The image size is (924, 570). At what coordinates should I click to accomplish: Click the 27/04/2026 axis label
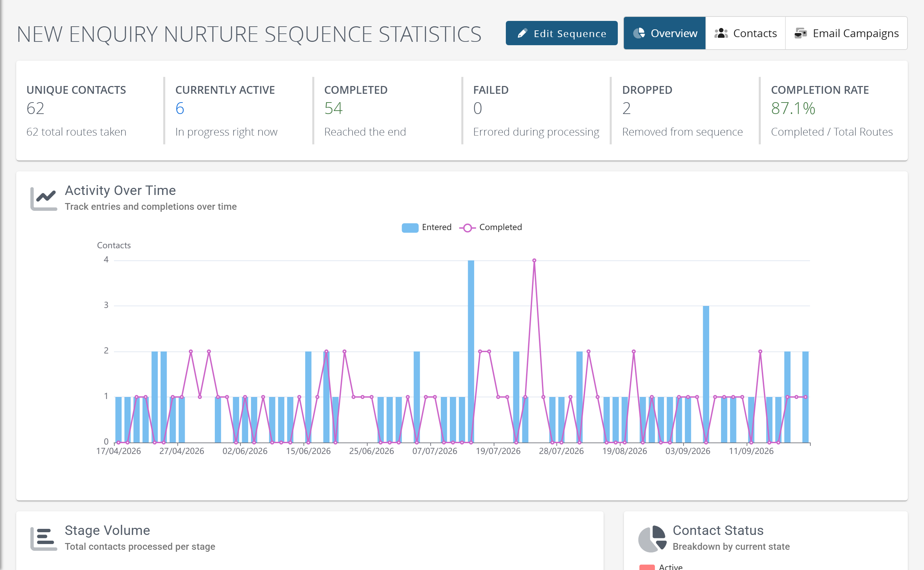pyautogui.click(x=182, y=451)
